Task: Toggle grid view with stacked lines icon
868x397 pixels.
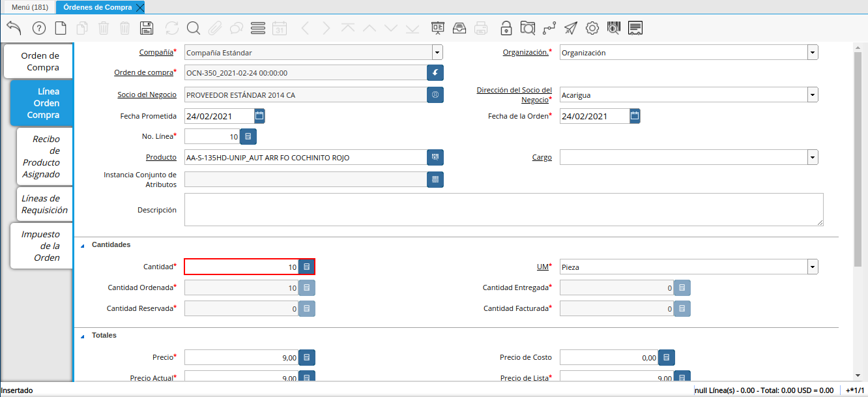Action: pyautogui.click(x=257, y=28)
